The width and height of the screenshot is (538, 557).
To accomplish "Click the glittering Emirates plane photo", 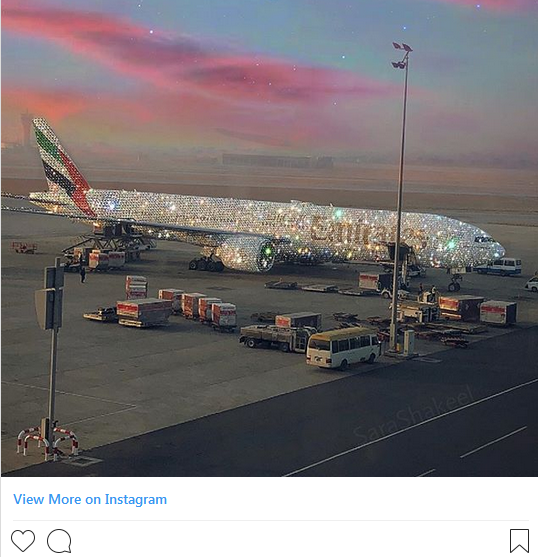I will pyautogui.click(x=269, y=238).
